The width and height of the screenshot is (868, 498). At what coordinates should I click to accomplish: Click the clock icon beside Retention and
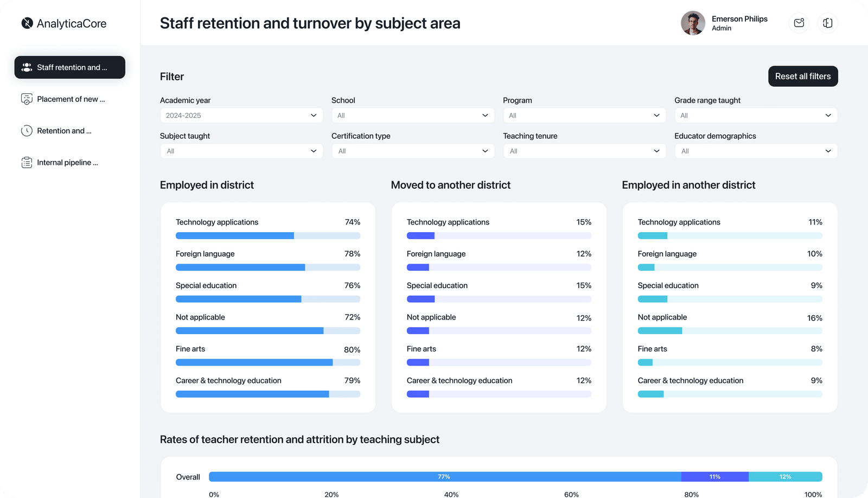tap(27, 131)
